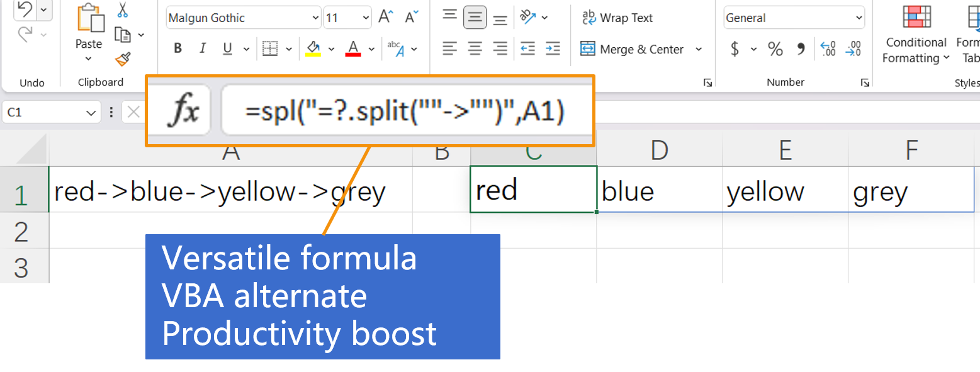Click the Decrease Indent icon
This screenshot has height=372, width=980.
(x=527, y=48)
